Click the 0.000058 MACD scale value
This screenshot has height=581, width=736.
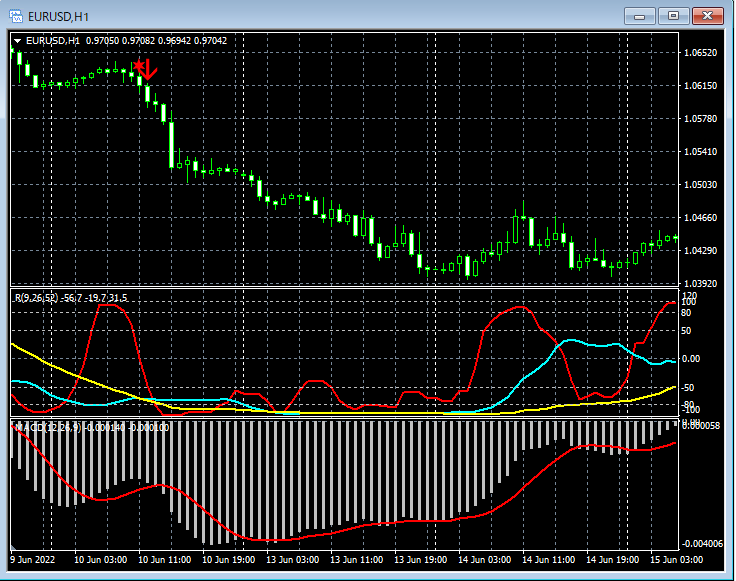click(701, 426)
